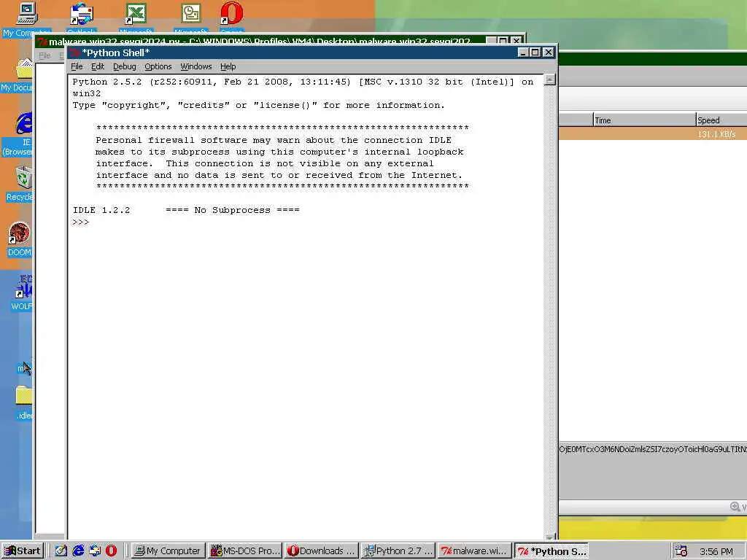The height and width of the screenshot is (560, 747).
Task: Click the Python Shell scrollbar up arrow
Action: pyautogui.click(x=550, y=79)
